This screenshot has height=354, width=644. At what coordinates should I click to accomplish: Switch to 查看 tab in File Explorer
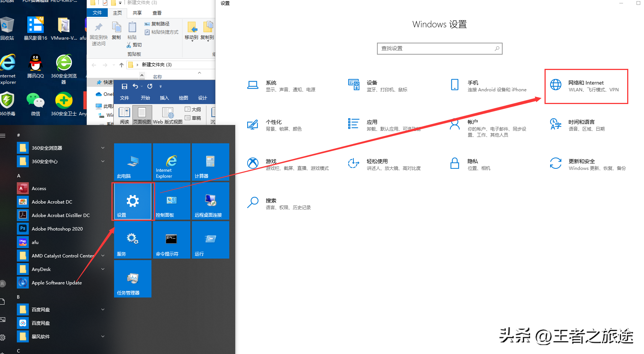157,13
